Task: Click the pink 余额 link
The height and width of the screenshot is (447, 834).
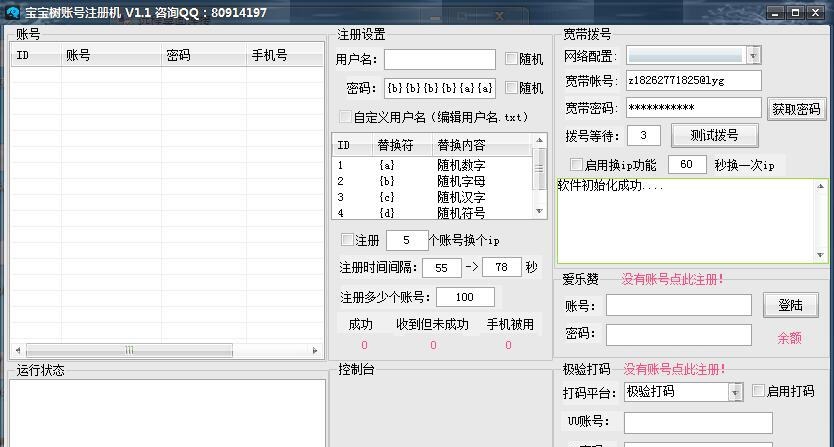Action: [x=789, y=338]
